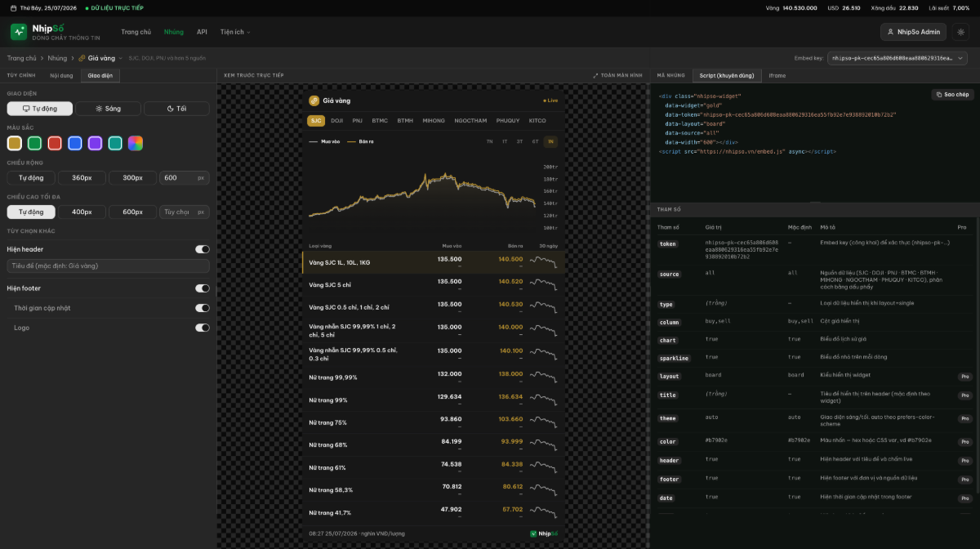Click the Pro badge in the footer row
Screen dimensions: 980x549
(x=964, y=480)
